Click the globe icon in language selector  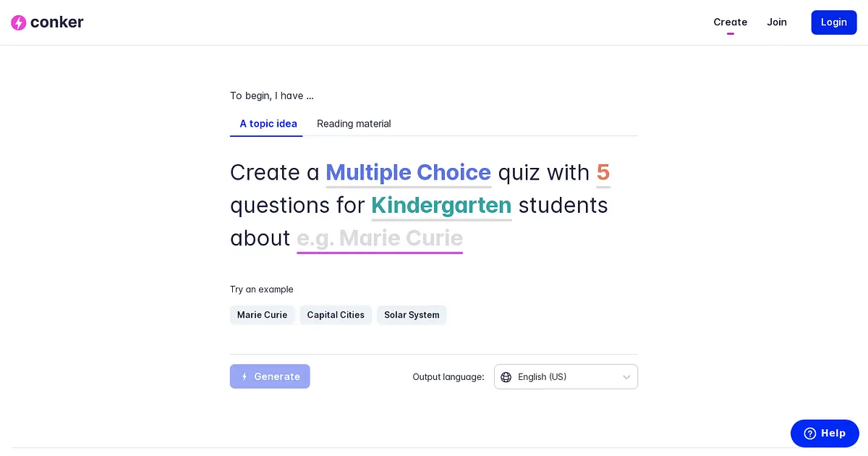pyautogui.click(x=506, y=377)
